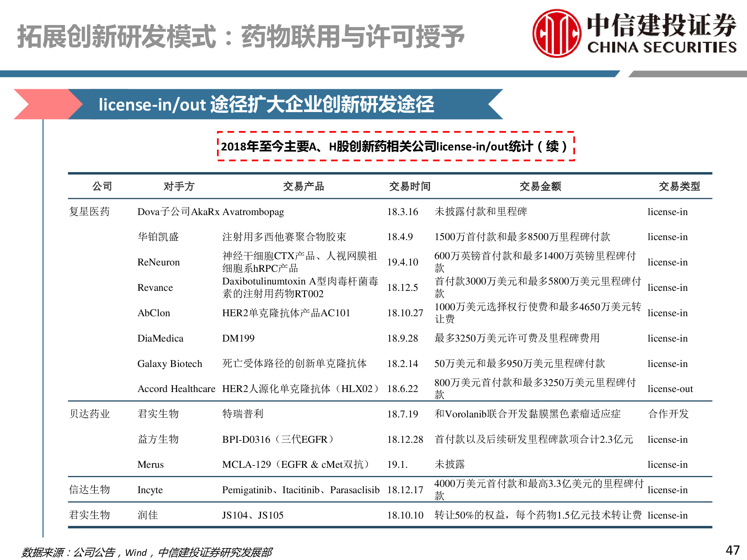Viewport: 747px width, 560px height.
Task: Click the page number 47
Action: pos(732,550)
